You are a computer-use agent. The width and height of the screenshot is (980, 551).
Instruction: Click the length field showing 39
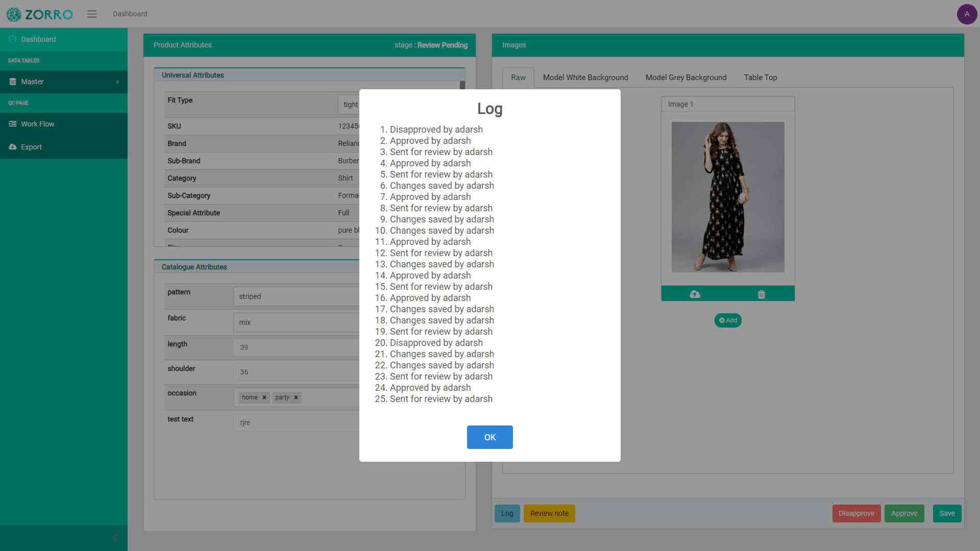click(297, 347)
